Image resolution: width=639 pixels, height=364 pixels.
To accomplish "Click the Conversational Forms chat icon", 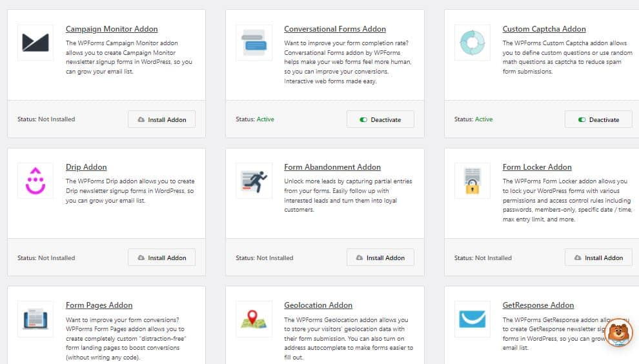I will click(x=254, y=43).
